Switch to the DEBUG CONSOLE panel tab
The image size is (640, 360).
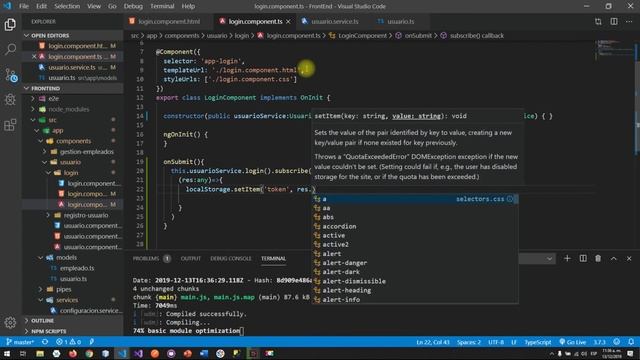231,258
